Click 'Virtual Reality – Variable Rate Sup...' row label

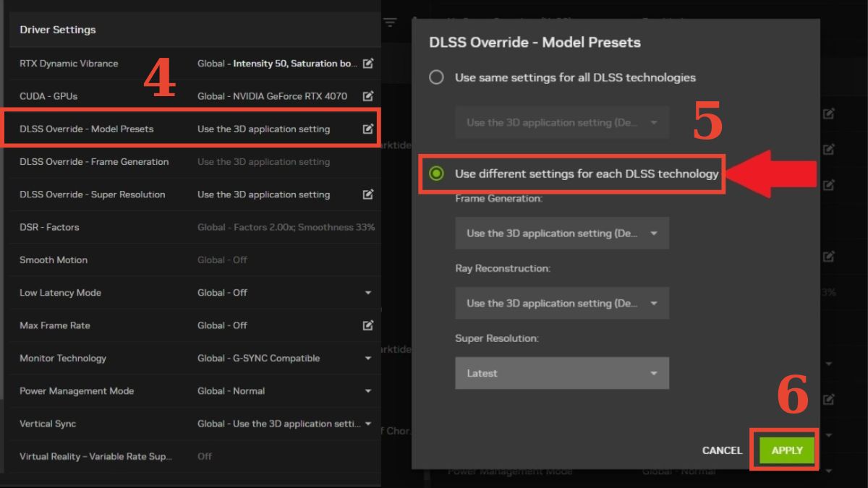tap(96, 456)
